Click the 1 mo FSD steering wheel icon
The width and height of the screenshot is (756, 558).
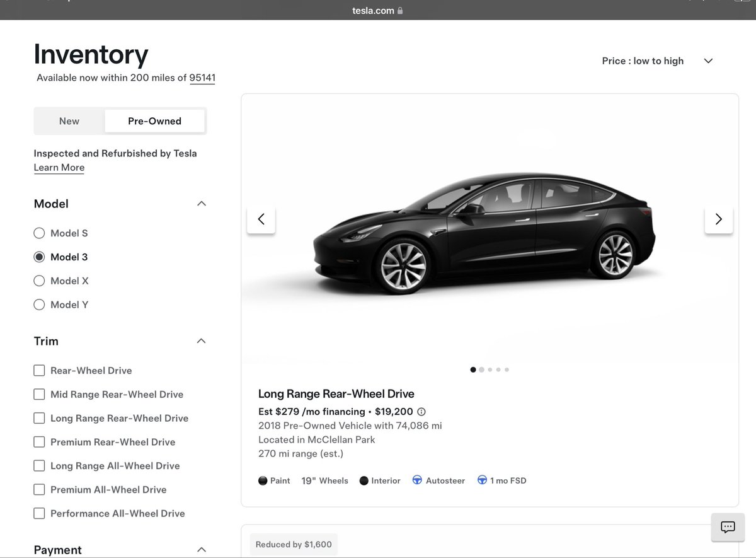[482, 480]
